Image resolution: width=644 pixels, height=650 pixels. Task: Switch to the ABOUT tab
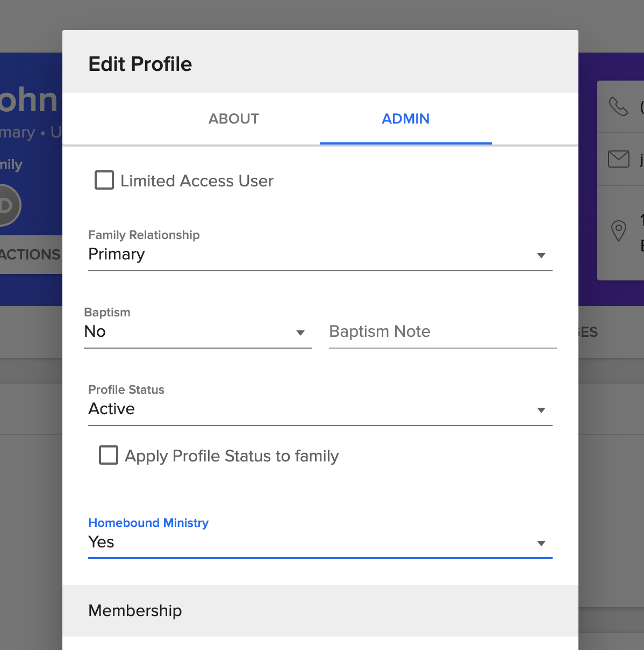click(233, 119)
